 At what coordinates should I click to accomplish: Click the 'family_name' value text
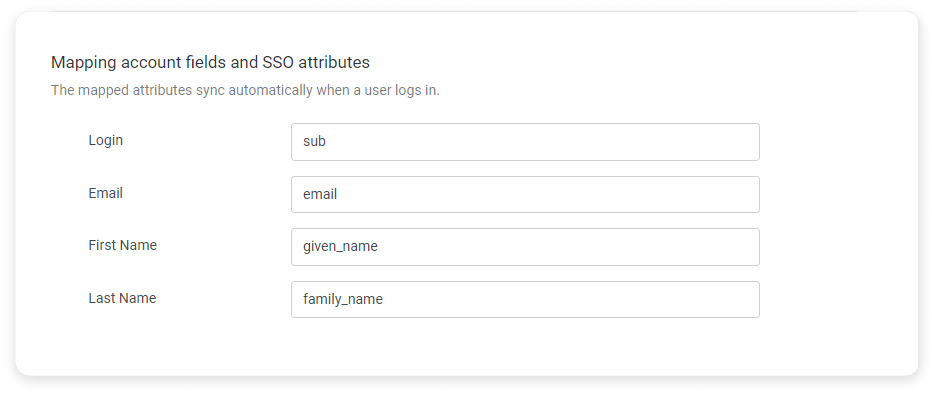pos(342,299)
